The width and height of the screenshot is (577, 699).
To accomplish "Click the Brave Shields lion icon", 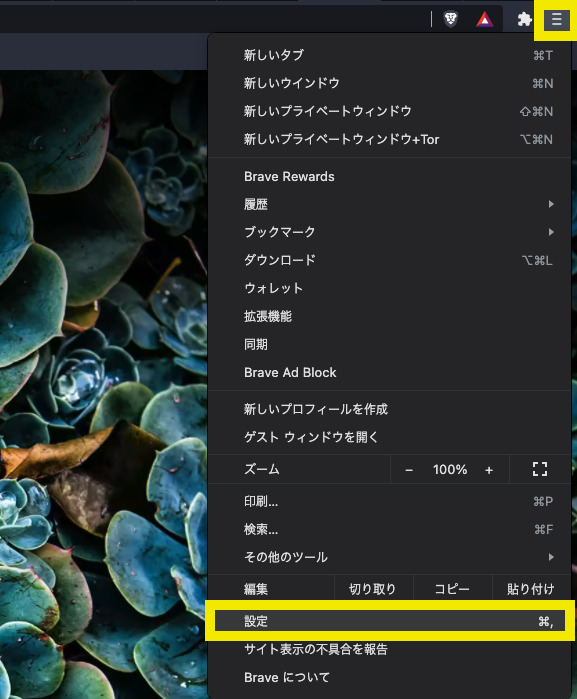I will (451, 19).
